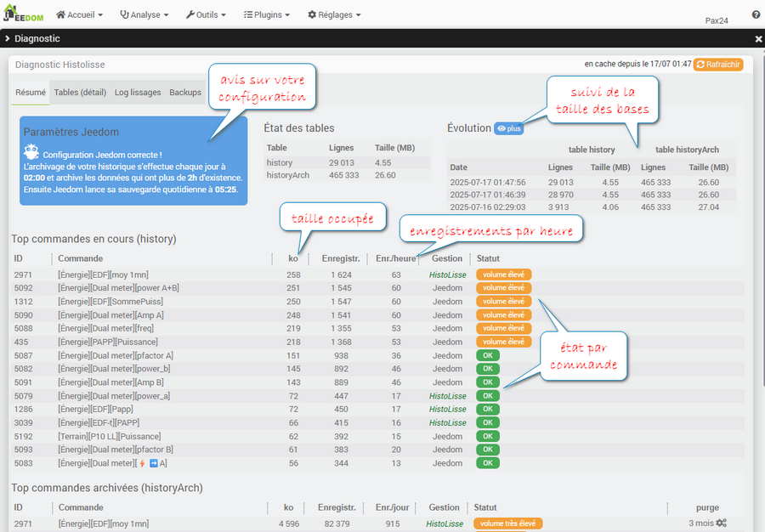Click the en cache depuis le 17/07 label
The width and height of the screenshot is (765, 532).
[x=637, y=64]
